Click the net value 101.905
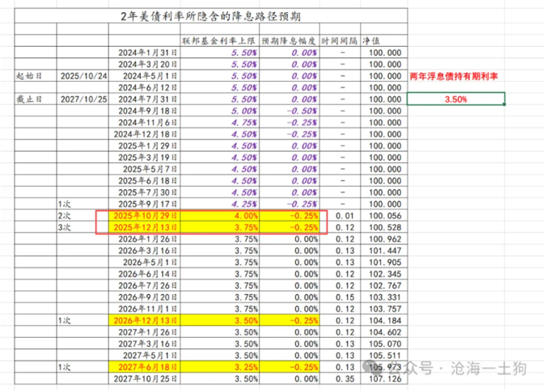Screen dimensions: 550x392 [383, 262]
